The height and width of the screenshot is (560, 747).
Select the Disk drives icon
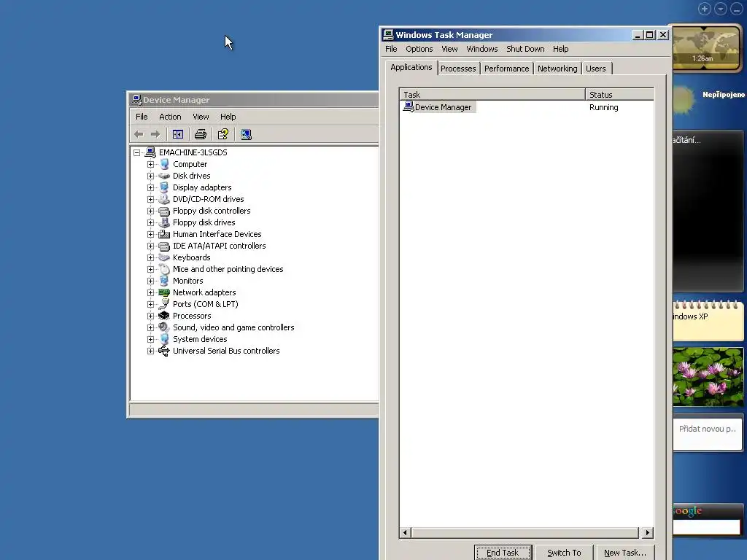(164, 176)
